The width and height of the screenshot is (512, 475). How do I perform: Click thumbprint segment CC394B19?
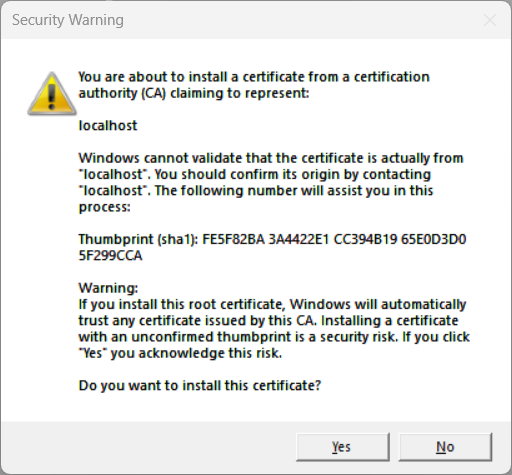click(x=365, y=239)
